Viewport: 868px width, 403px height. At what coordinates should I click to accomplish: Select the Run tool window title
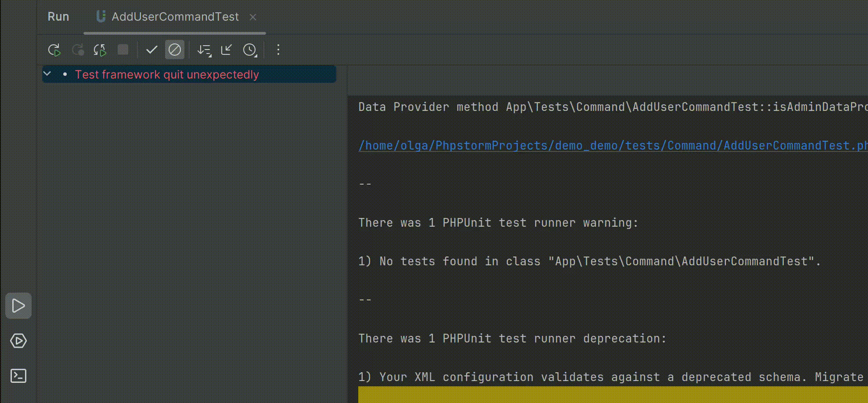click(x=58, y=17)
